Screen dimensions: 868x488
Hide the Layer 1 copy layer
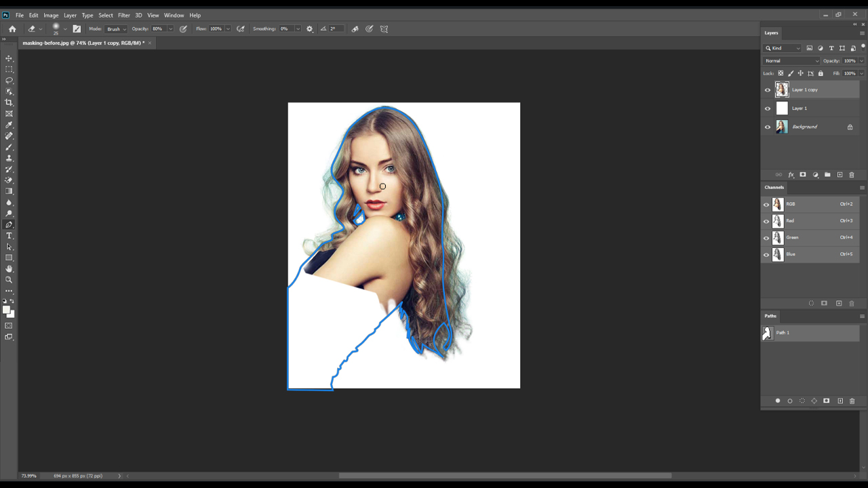pos(768,89)
